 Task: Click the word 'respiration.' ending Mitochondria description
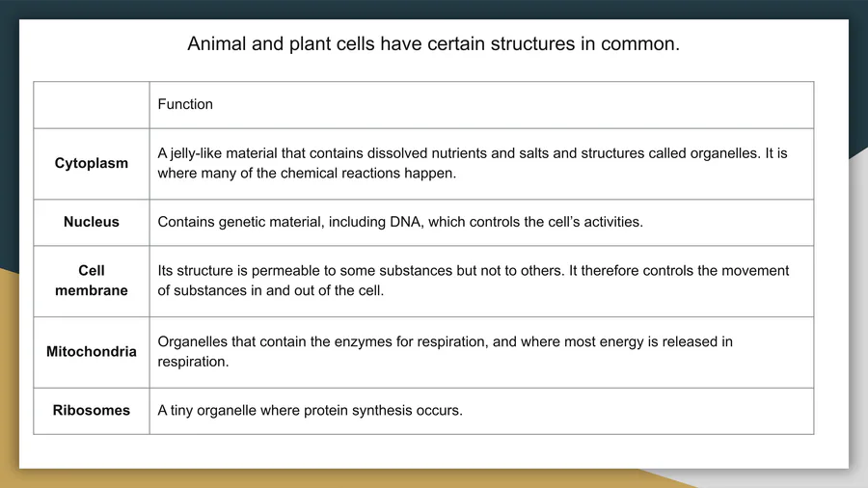pyautogui.click(x=193, y=362)
